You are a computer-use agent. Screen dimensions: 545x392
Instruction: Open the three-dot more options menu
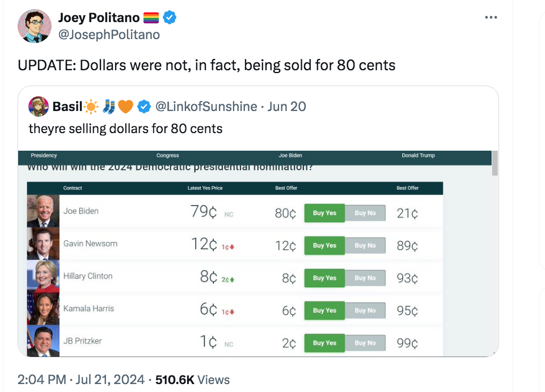491,18
